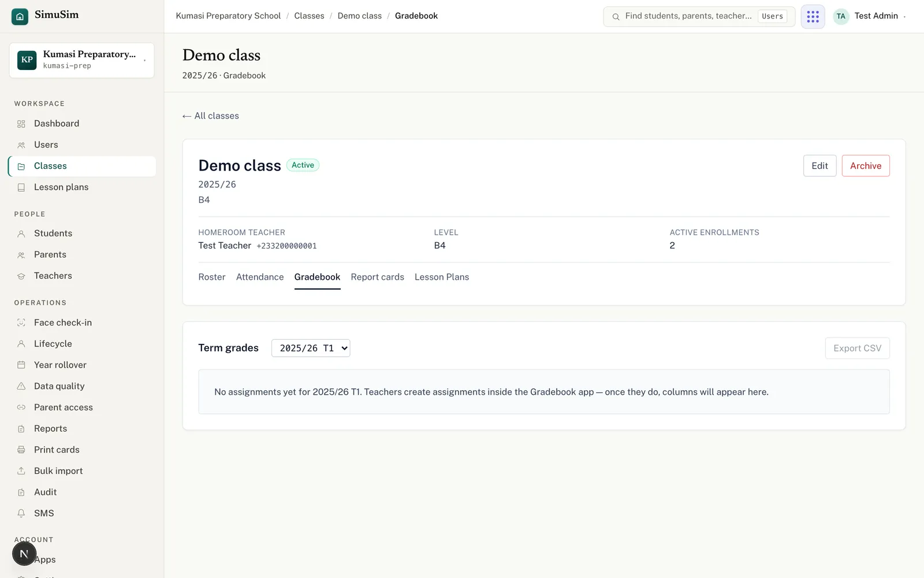Click the Face check-in scan icon
The height and width of the screenshot is (578, 924).
21,323
